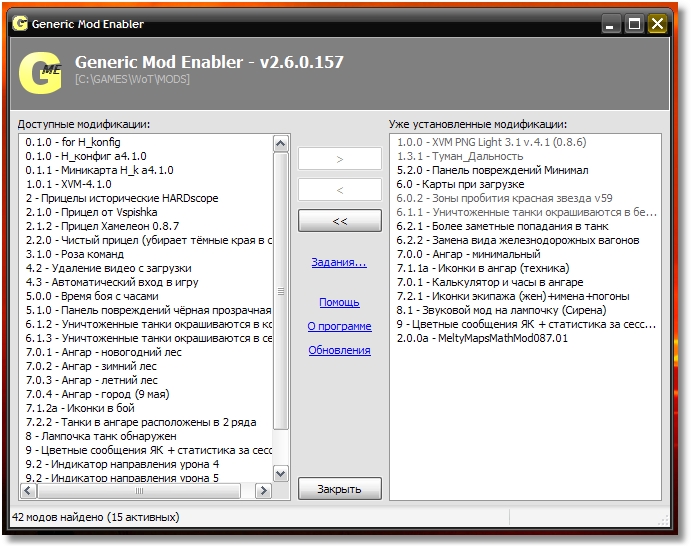This screenshot has width=692, height=549.
Task: Select '4.3 - Автоматический вход в игру'
Action: click(x=112, y=282)
